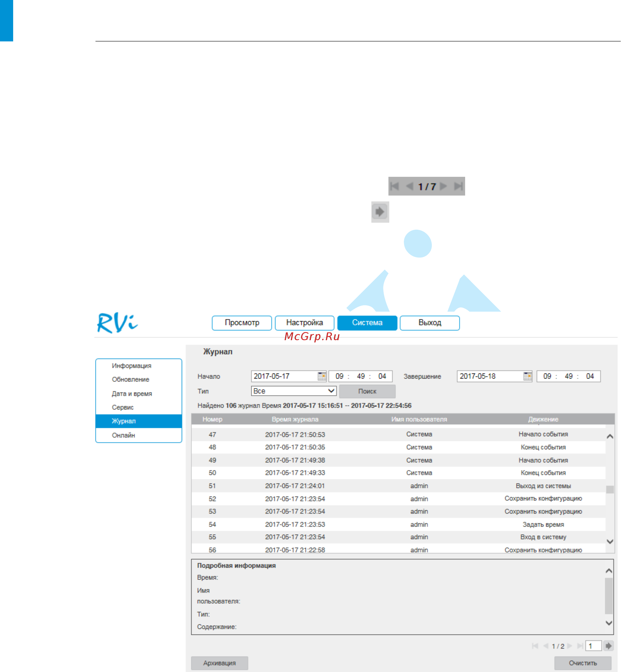Select Журнал in the sidebar
Screen dimensions: 621x672
139,421
